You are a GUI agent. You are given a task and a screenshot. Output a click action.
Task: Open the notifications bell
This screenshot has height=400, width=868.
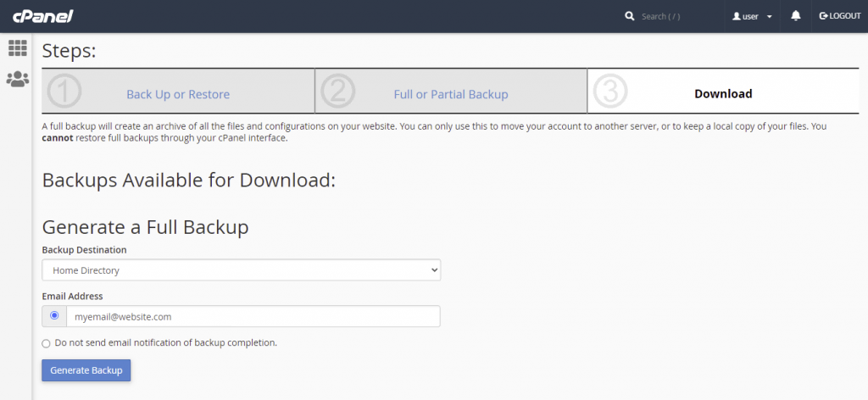click(x=795, y=16)
